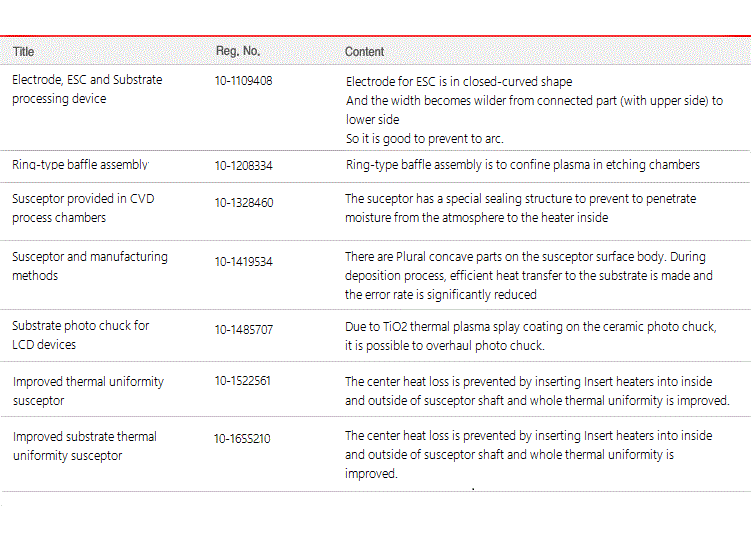This screenshot has height=558, width=751.
Task: Select 'Susceptor and manufacturing methods' title
Action: pyautogui.click(x=90, y=266)
